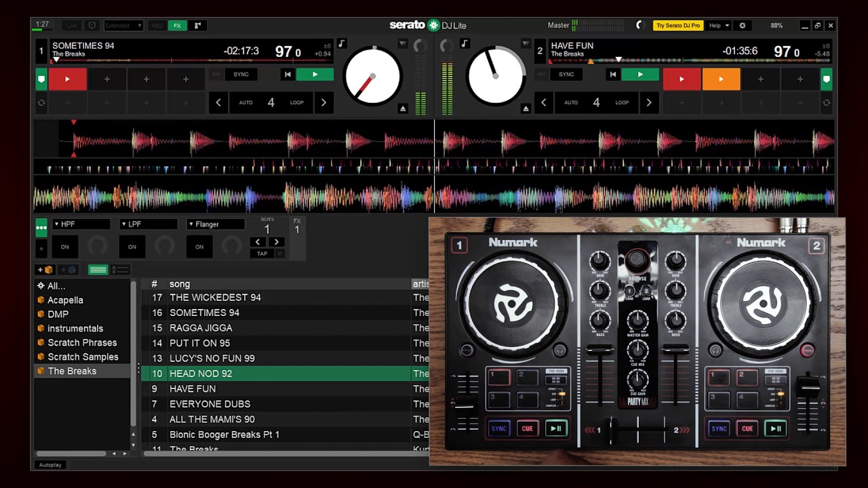Trigger the orange cue point on deck 2
This screenshot has width=868, height=488.
pyautogui.click(x=721, y=79)
